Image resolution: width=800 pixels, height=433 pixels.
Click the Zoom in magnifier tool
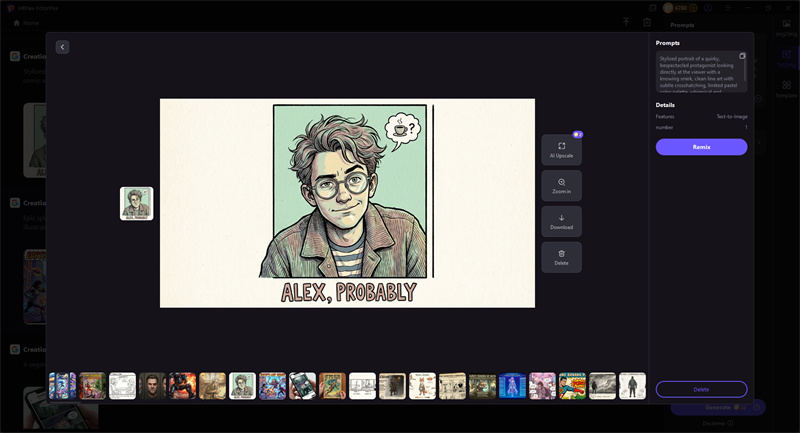click(561, 186)
